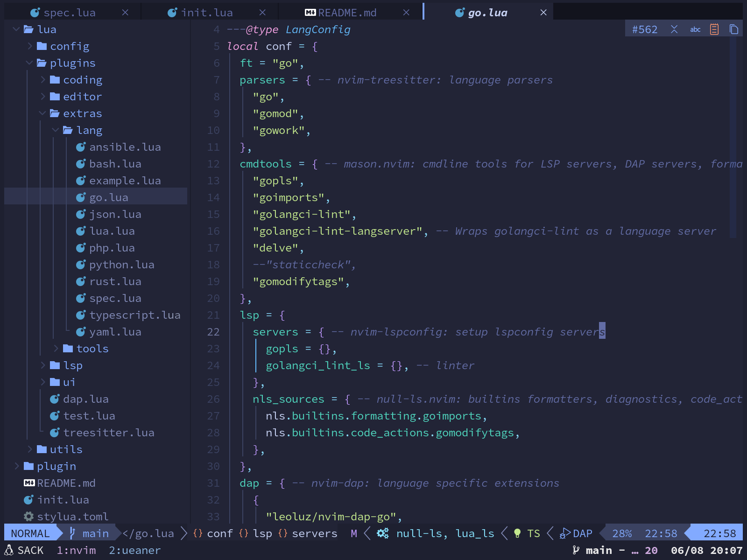
Task: Click the copy pages icon in search panel
Action: coord(734,29)
